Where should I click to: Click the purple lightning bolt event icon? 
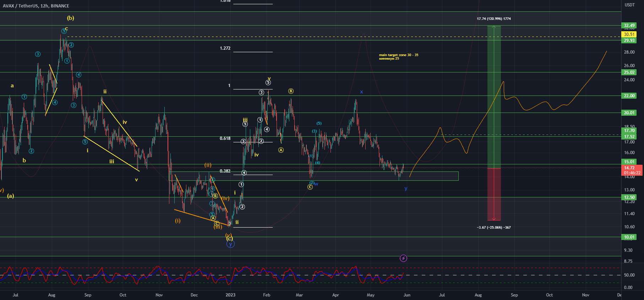coord(403,258)
